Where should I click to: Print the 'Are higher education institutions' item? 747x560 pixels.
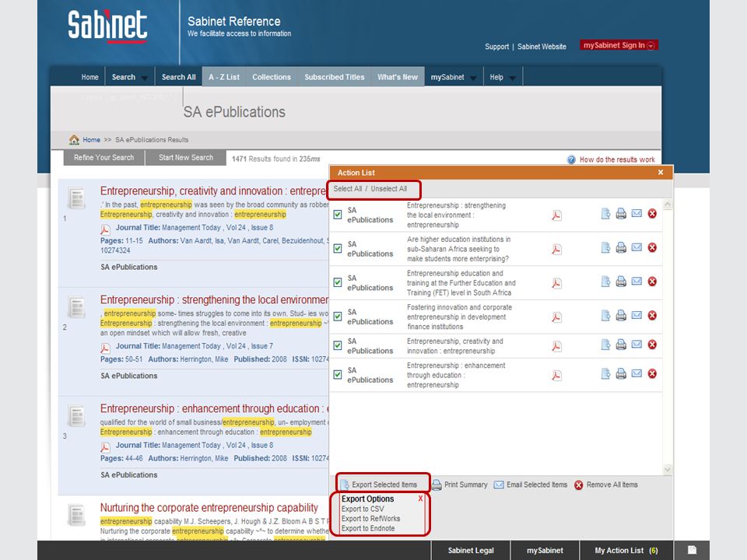point(621,247)
